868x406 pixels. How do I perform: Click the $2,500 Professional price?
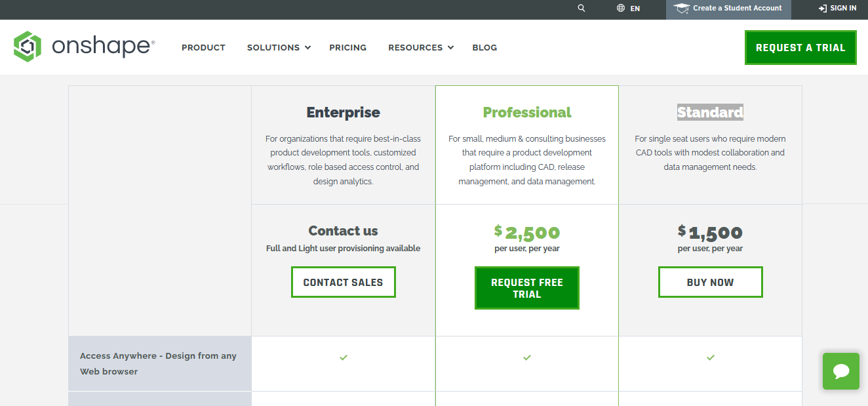(527, 232)
